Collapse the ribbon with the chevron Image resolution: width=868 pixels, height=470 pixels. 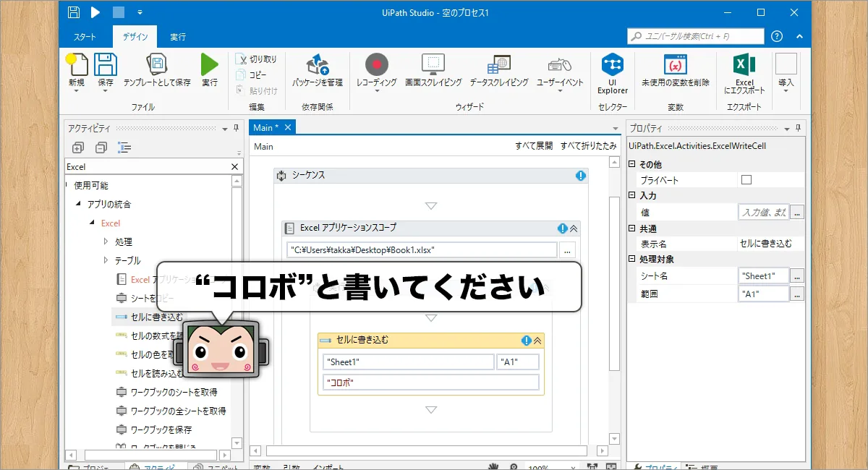[799, 36]
